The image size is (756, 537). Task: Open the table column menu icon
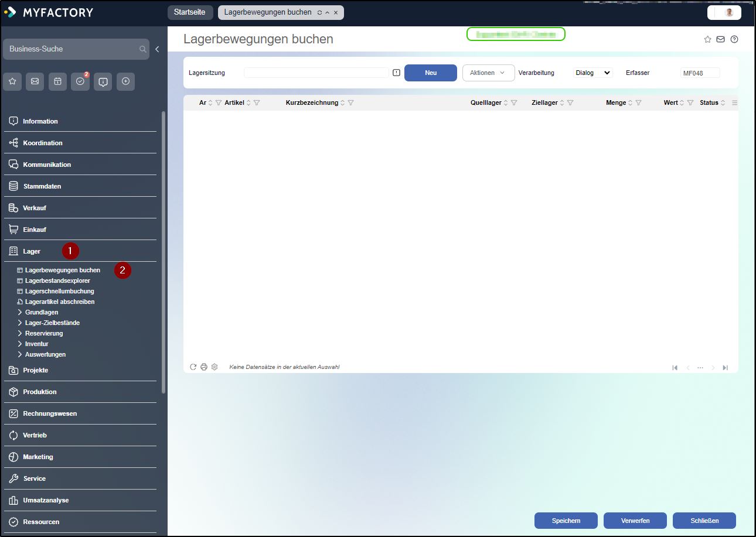[735, 103]
